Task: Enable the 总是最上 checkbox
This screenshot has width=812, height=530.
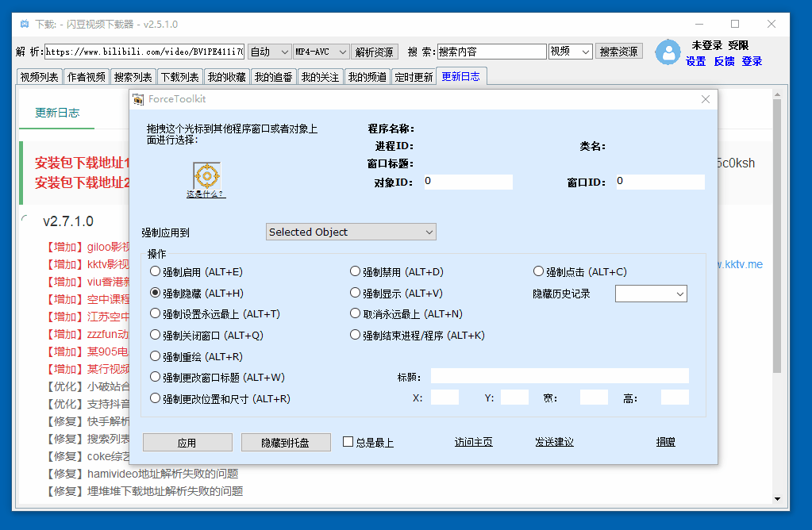Action: (348, 442)
